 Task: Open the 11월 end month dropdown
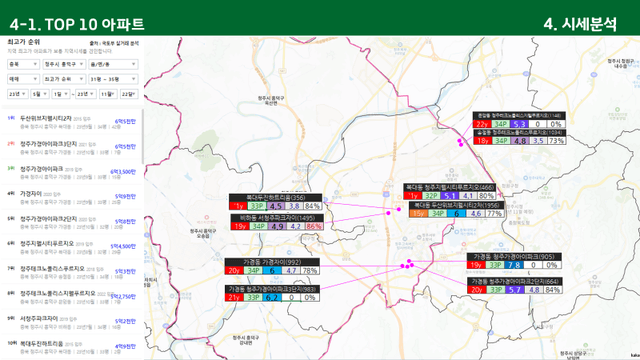point(108,94)
